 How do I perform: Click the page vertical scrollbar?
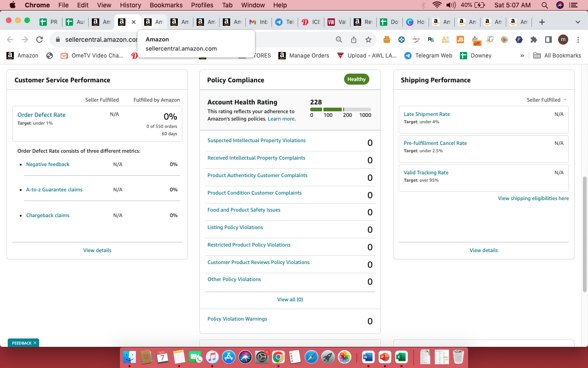pyautogui.click(x=584, y=235)
